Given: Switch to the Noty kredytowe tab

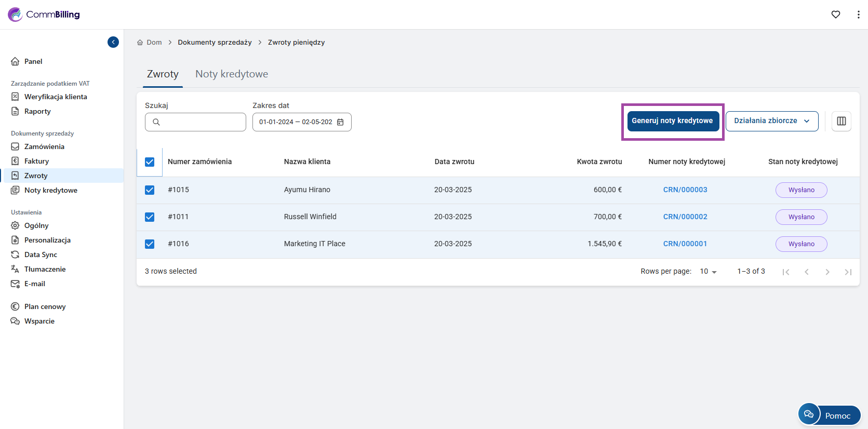Looking at the screenshot, I should [x=232, y=74].
